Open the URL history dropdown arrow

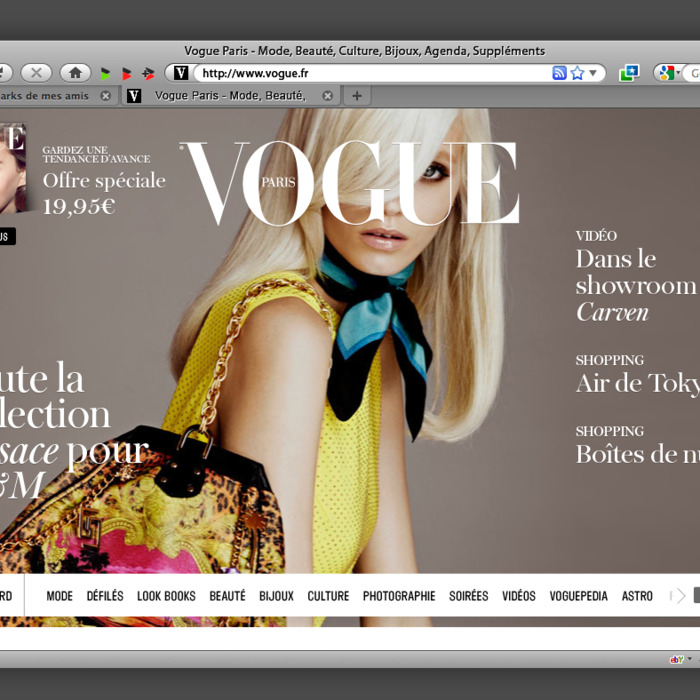coord(593,73)
